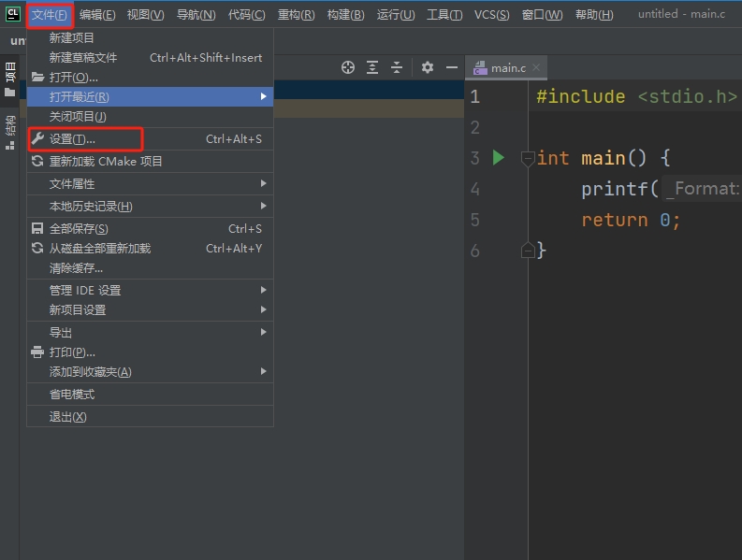
Task: Click on line 5 return statement
Action: [630, 220]
